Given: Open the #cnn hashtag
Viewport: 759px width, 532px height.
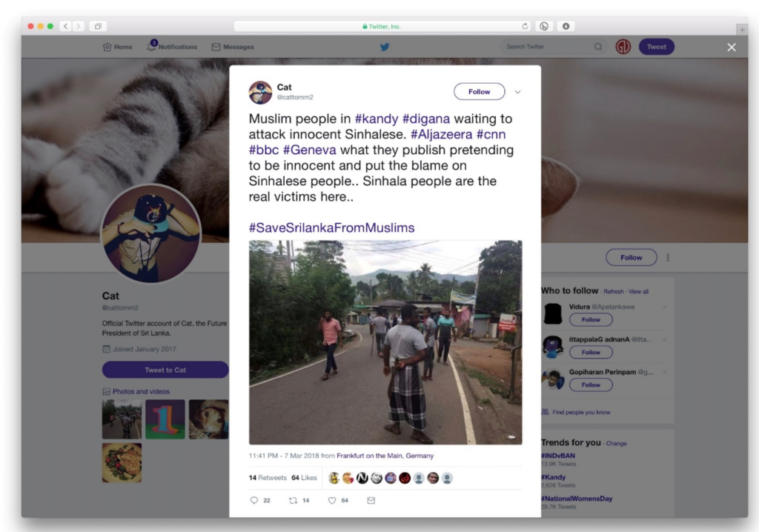Looking at the screenshot, I should 491,134.
